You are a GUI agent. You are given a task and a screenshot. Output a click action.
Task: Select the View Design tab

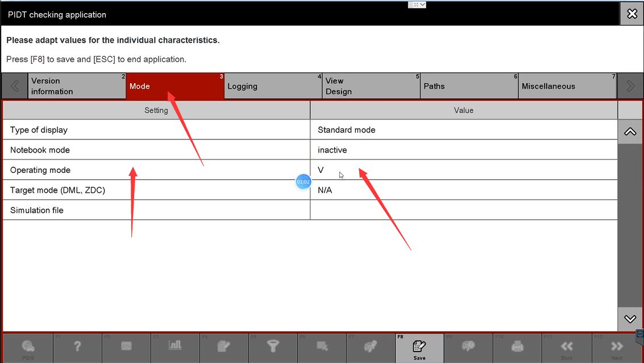[371, 86]
